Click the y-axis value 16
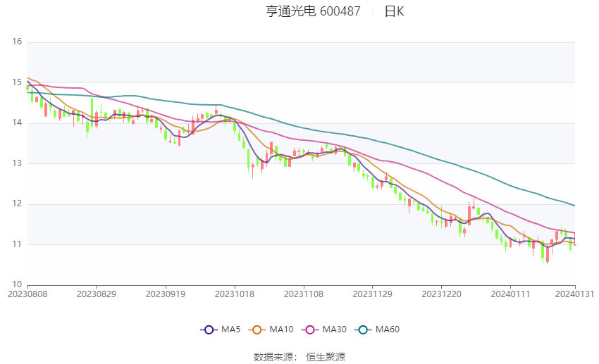Viewport: 599px width, 364px height. [x=17, y=42]
